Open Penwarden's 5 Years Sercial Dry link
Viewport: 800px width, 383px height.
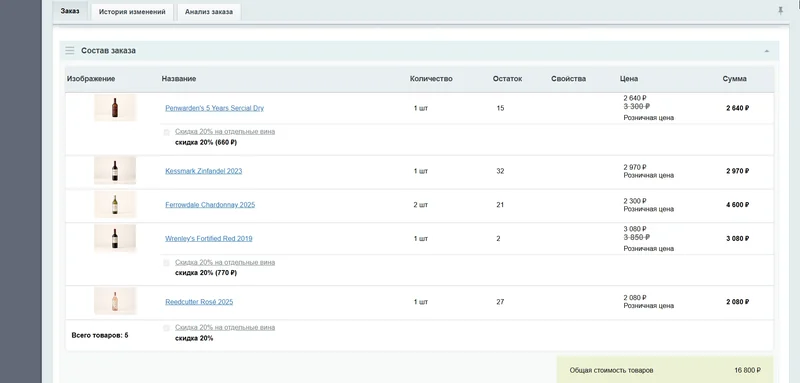pyautogui.click(x=214, y=108)
